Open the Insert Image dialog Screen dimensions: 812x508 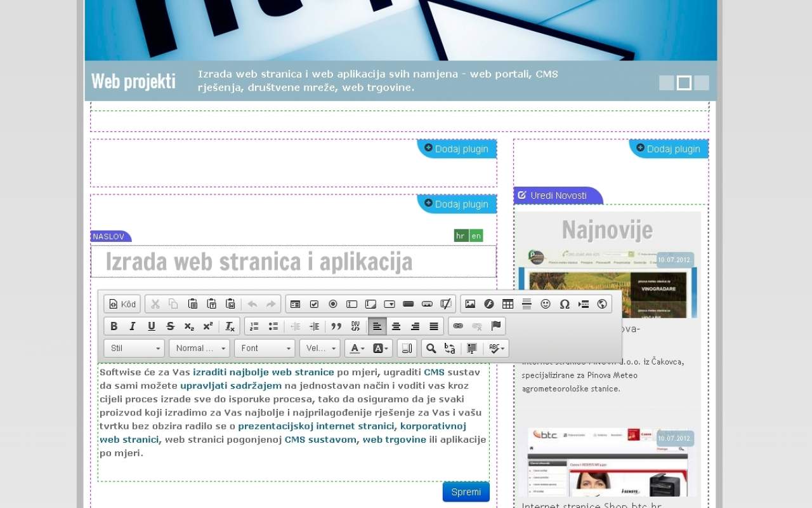pyautogui.click(x=470, y=304)
